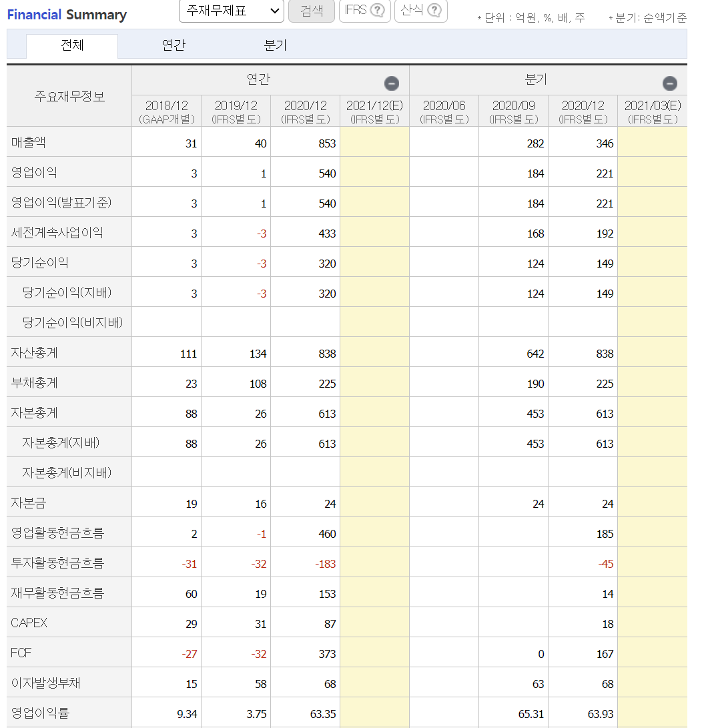The image size is (704, 728).
Task: Select the FCF row label
Action: click(x=21, y=653)
